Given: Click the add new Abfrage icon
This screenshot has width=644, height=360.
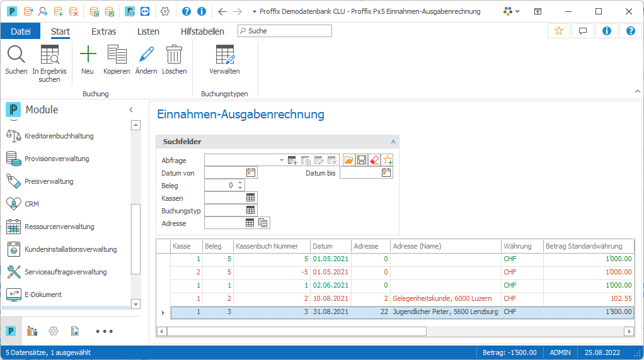Looking at the screenshot, I should click(292, 160).
